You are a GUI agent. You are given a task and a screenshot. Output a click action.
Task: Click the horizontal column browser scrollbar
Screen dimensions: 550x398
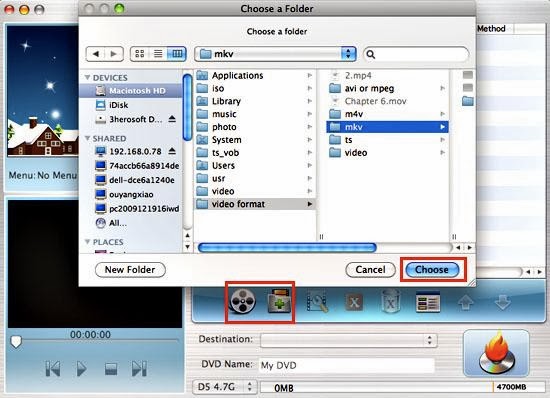[287, 248]
